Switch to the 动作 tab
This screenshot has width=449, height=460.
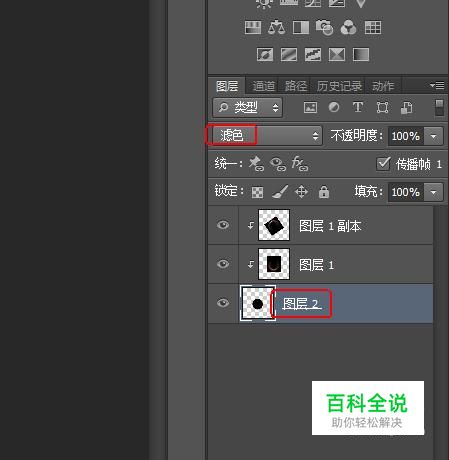383,86
